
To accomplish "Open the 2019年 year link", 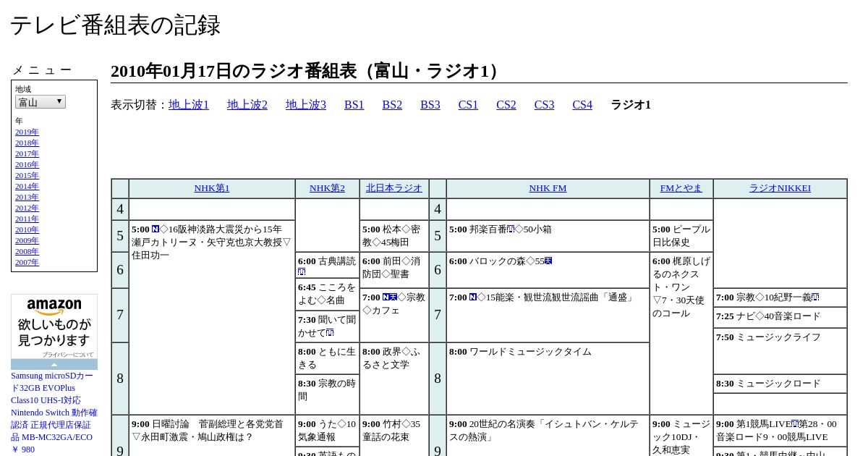I will 27,132.
